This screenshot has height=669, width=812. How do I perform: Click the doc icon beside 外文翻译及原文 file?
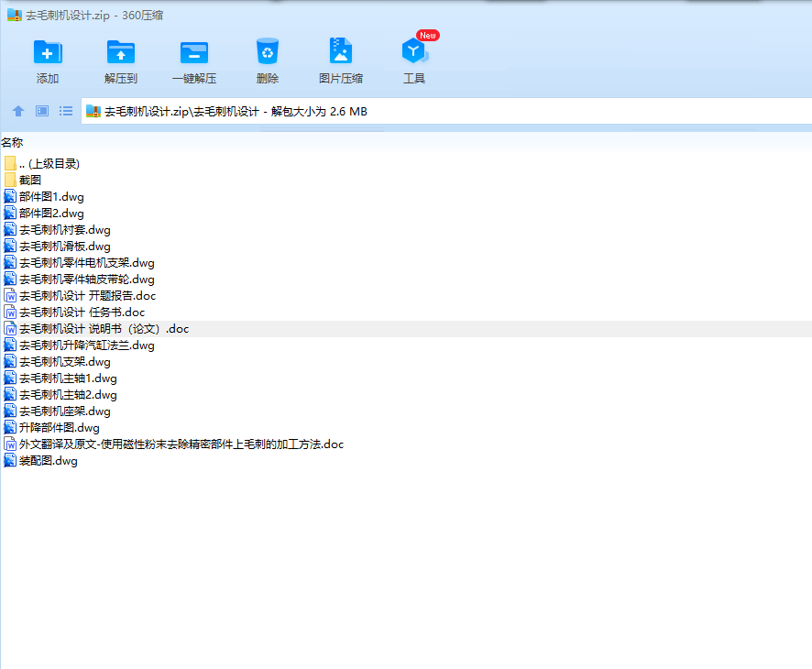tap(10, 444)
